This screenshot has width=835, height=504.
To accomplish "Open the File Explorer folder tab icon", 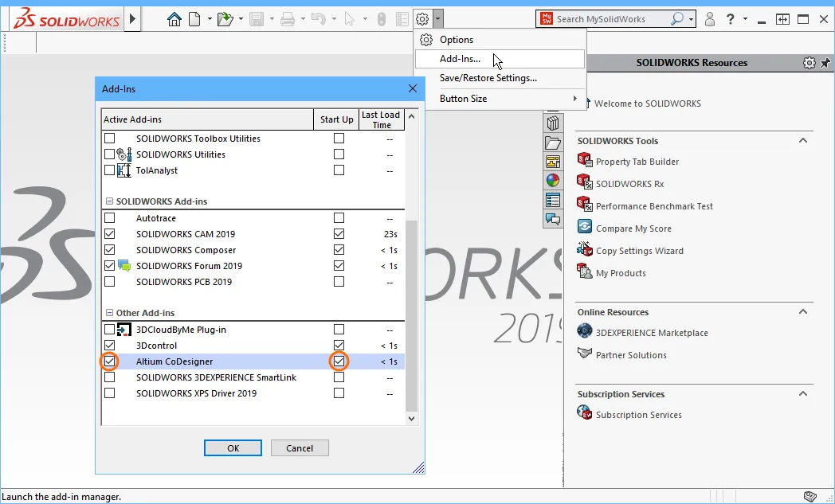I will pos(553,143).
